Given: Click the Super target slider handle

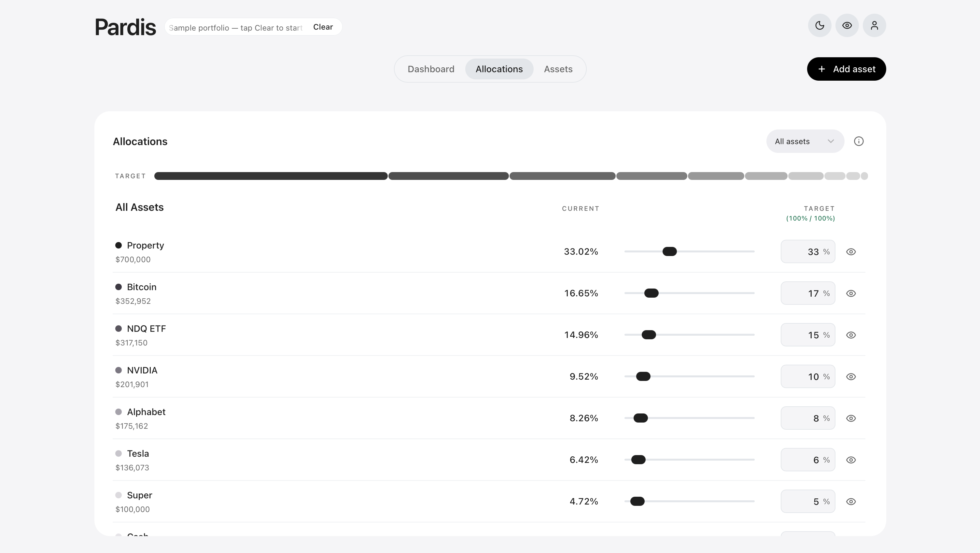Looking at the screenshot, I should pos(637,501).
